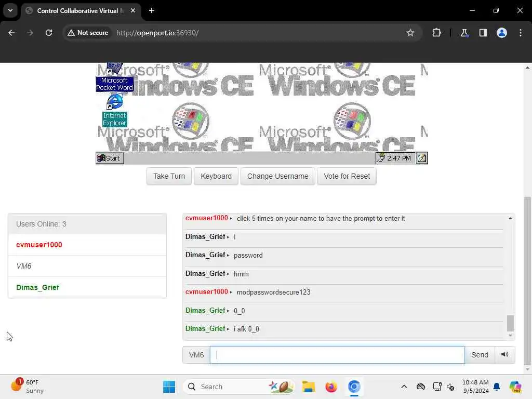Select Dimas_Grief in users list
Image resolution: width=532 pixels, height=399 pixels.
click(87, 287)
